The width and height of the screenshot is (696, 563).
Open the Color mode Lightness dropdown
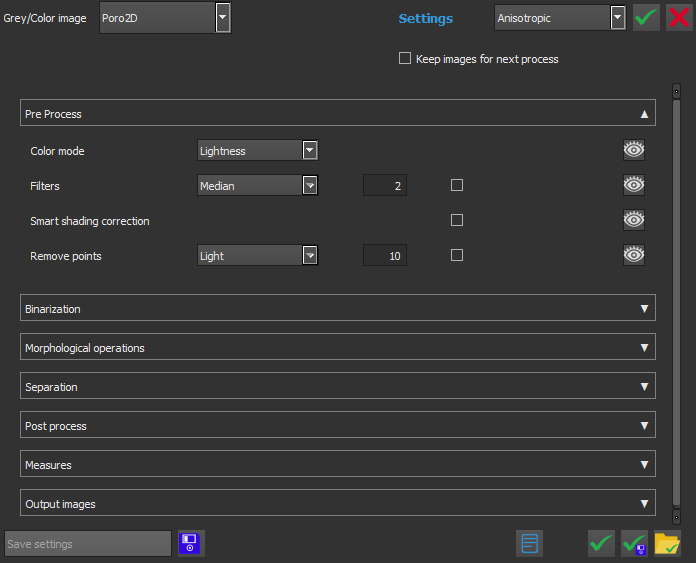tap(257, 150)
